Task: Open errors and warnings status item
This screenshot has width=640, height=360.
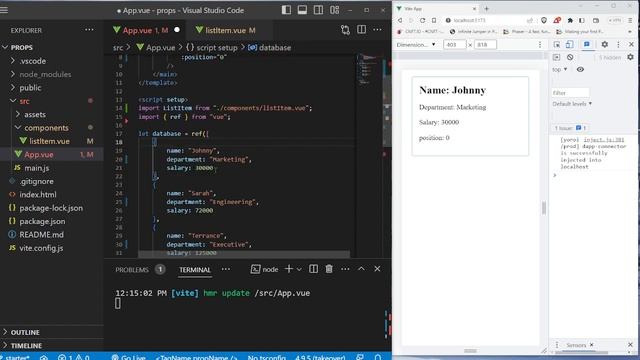Action: tap(73, 357)
